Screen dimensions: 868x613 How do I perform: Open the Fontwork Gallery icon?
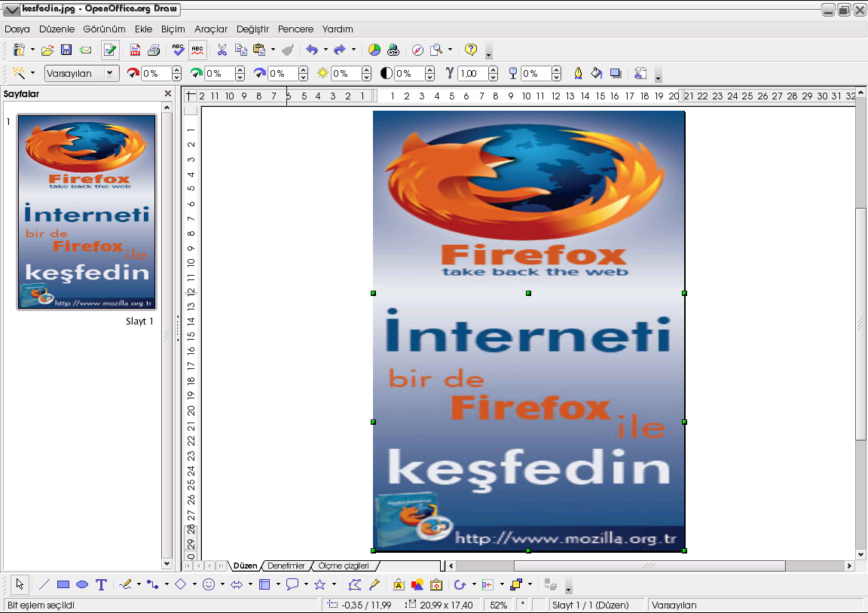coord(399,584)
